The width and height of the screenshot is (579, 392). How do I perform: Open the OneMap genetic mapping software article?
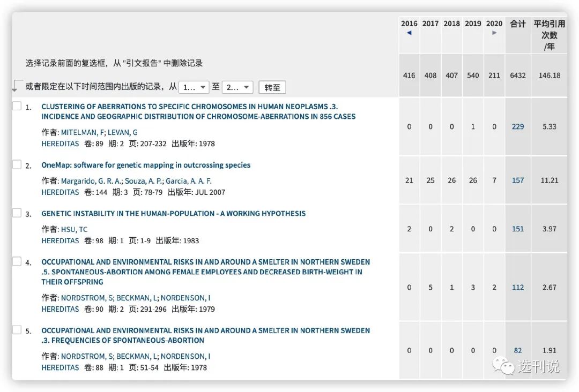[x=146, y=165]
